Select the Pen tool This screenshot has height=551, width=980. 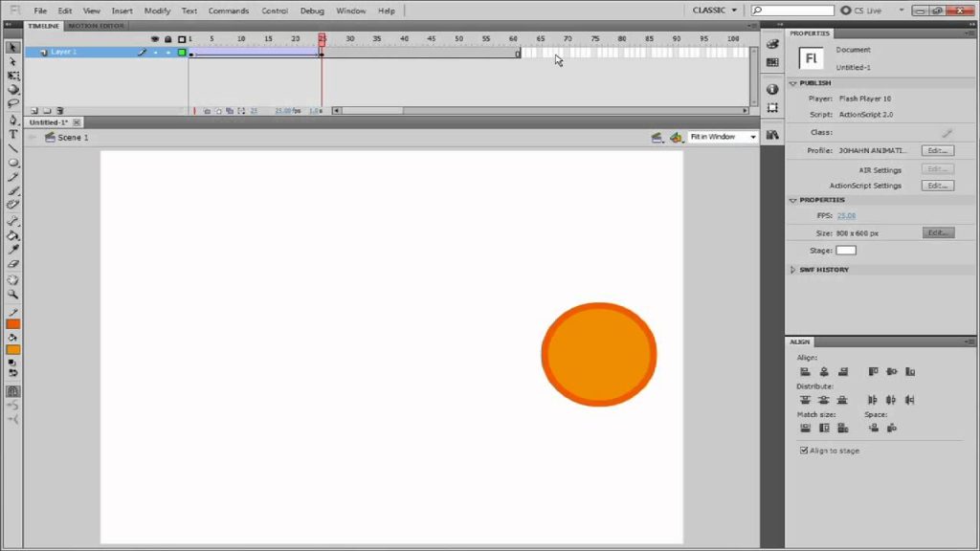12,120
